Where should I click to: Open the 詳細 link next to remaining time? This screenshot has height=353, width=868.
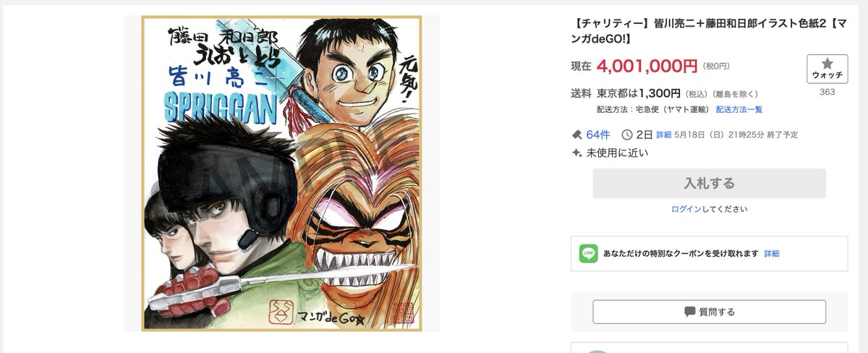tap(663, 135)
